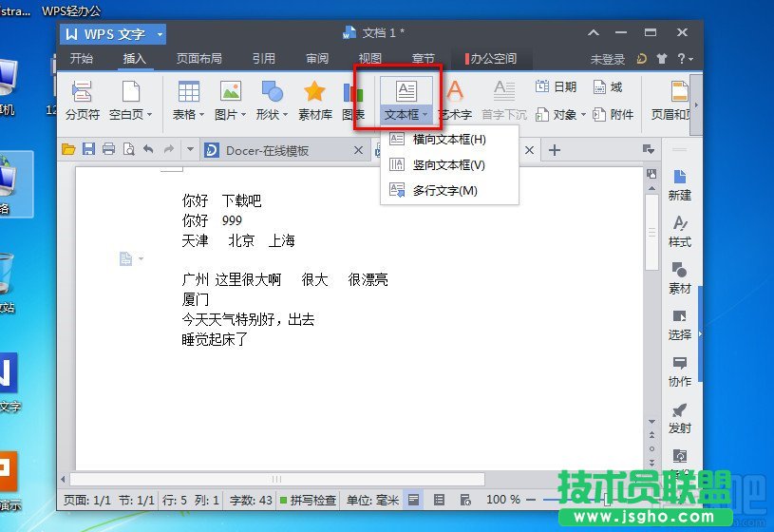
Task: Open 选择 selection pane in sidebar
Action: click(680, 325)
